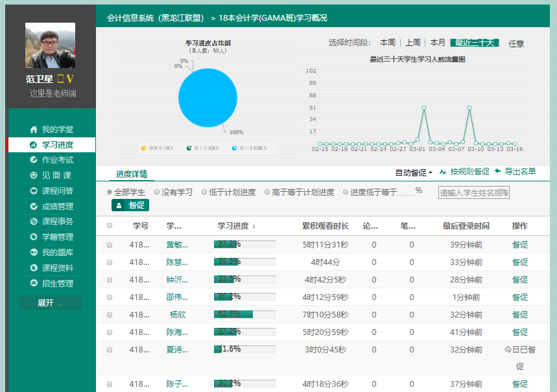Click the home icon beside 我的学堂

[34, 130]
